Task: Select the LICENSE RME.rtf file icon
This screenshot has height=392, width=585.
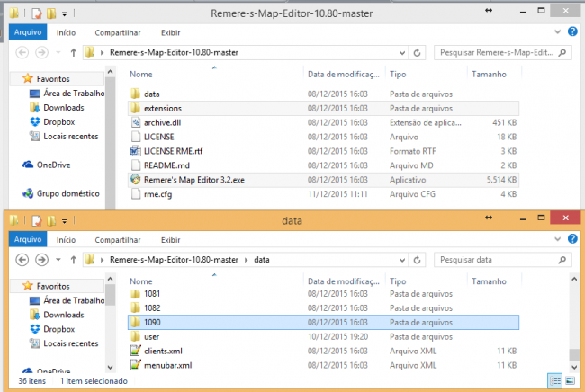Action: (x=135, y=151)
